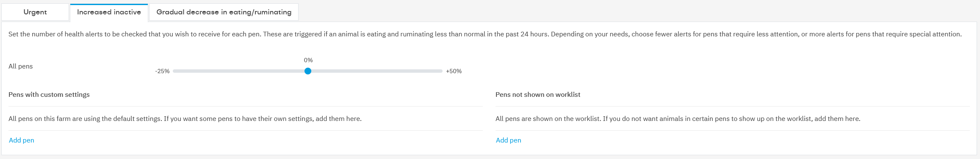Click the default settings information message
Screen dimensions: 980x159
(x=185, y=119)
